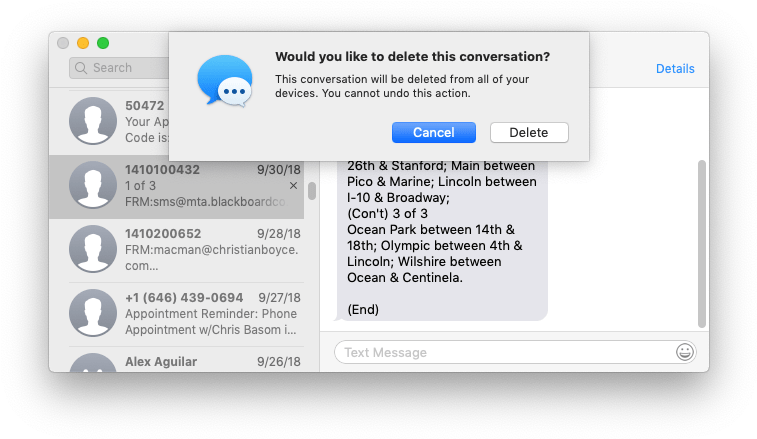Click the gray close window button
This screenshot has width=757, height=439.
[x=63, y=43]
